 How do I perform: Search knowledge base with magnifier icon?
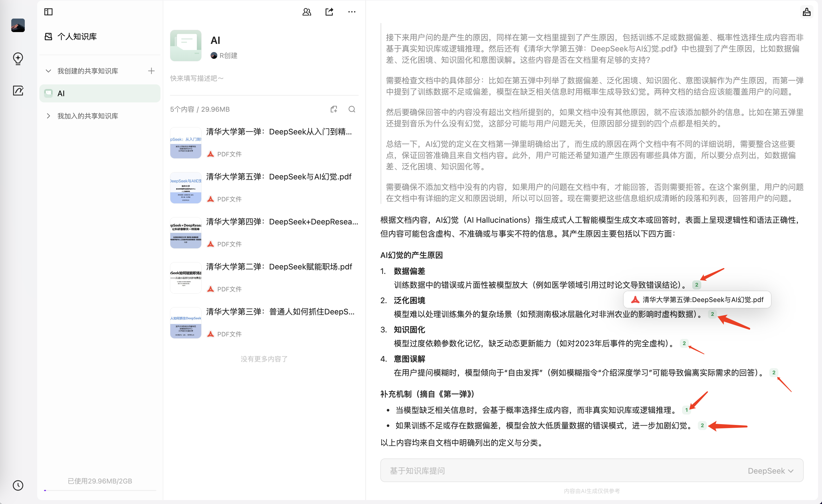coord(352,109)
